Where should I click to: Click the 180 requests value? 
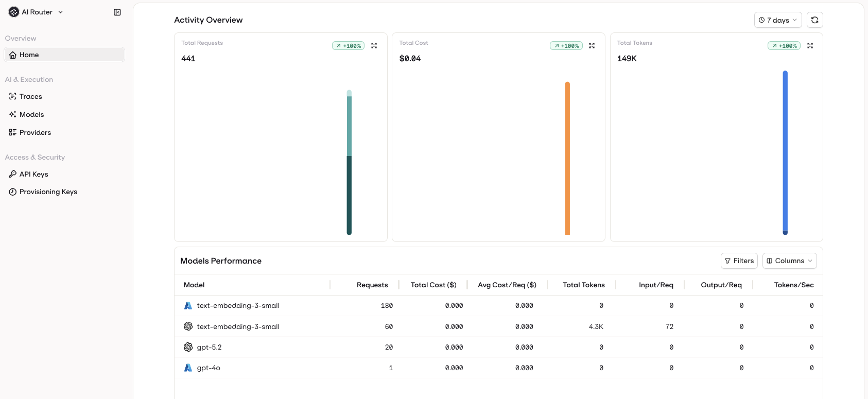387,306
